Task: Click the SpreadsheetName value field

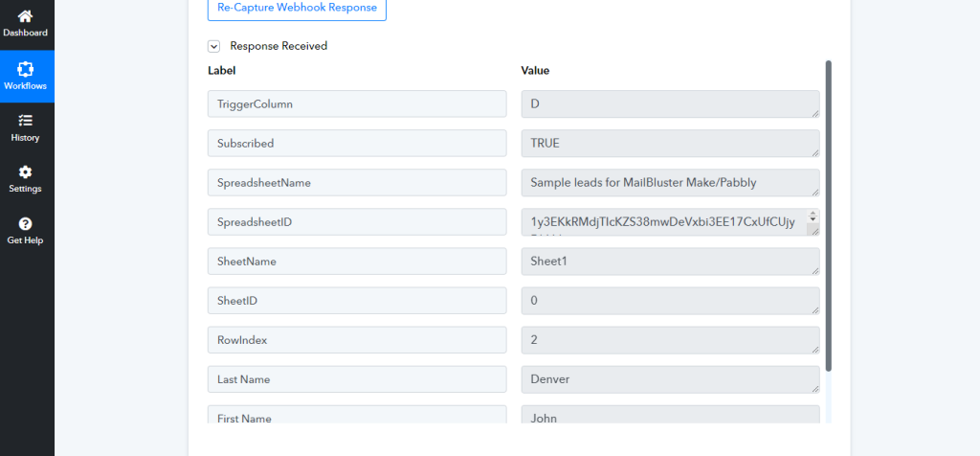Action: coord(669,182)
